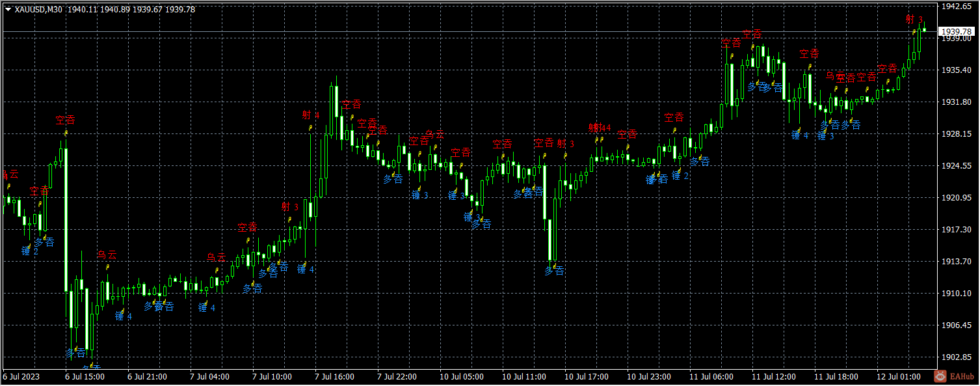Screen dimensions: 980x386
Task: Click the highlighted 1939.78 current price tag
Action: tap(957, 31)
